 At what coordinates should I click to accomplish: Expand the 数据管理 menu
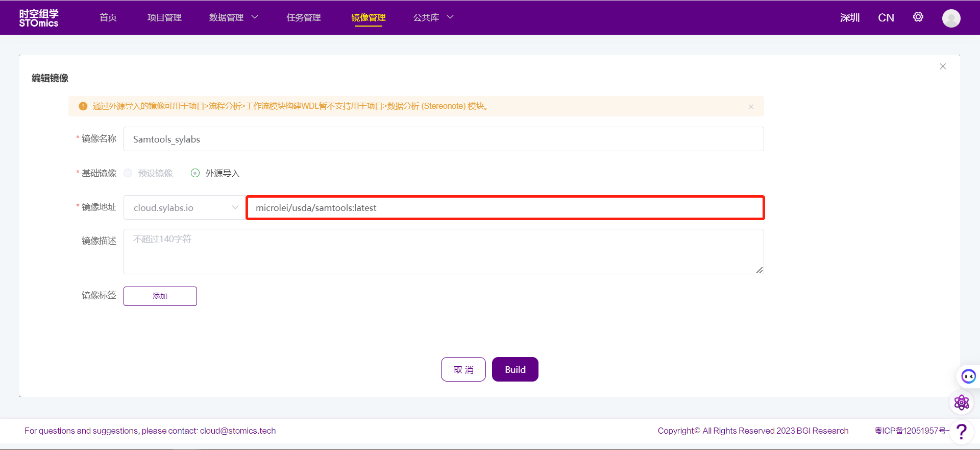[233, 18]
